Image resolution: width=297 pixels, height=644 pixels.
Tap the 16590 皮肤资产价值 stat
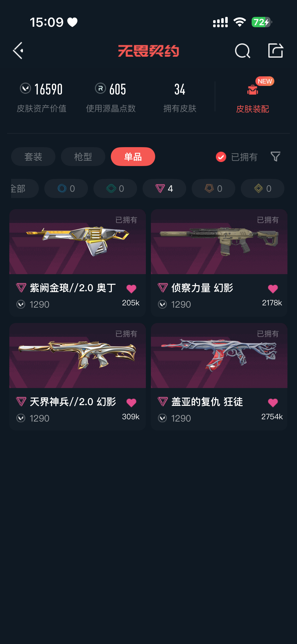click(42, 98)
